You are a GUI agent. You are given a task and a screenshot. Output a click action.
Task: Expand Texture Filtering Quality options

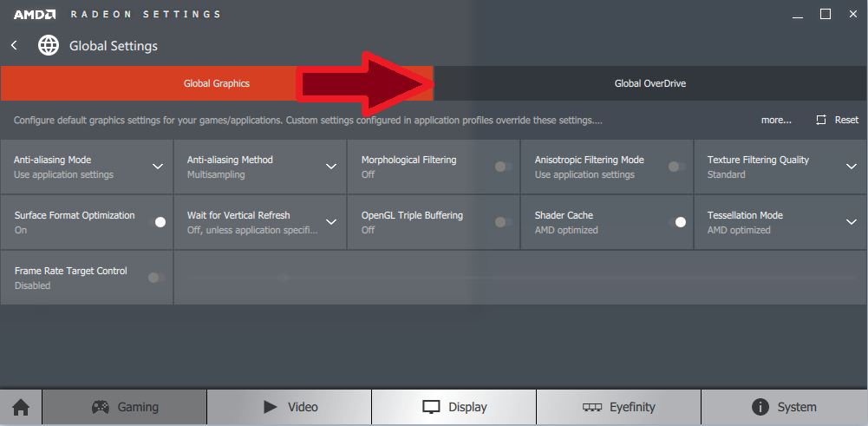click(851, 167)
